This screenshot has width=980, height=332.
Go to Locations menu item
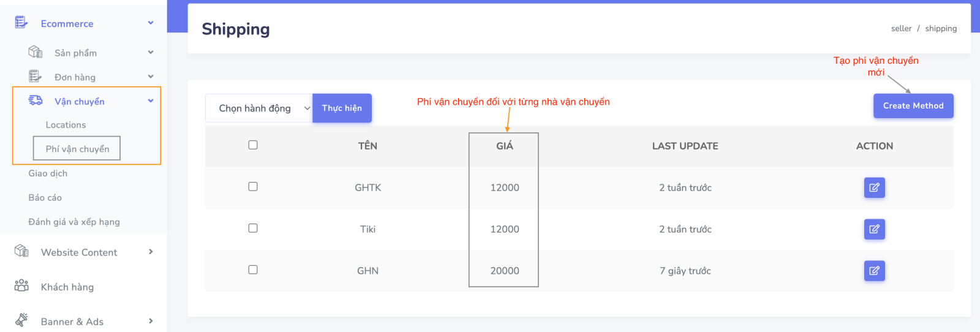[66, 125]
